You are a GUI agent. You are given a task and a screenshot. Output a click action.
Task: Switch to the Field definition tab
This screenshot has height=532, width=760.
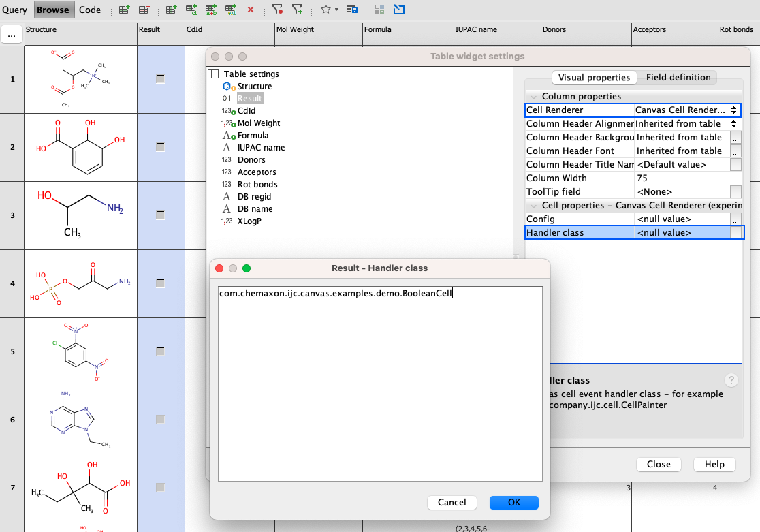(678, 77)
